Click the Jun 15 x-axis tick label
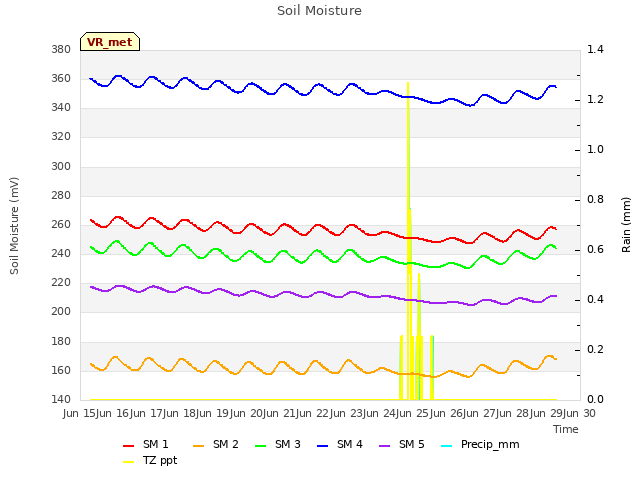This screenshot has width=640, height=480. (x=80, y=413)
